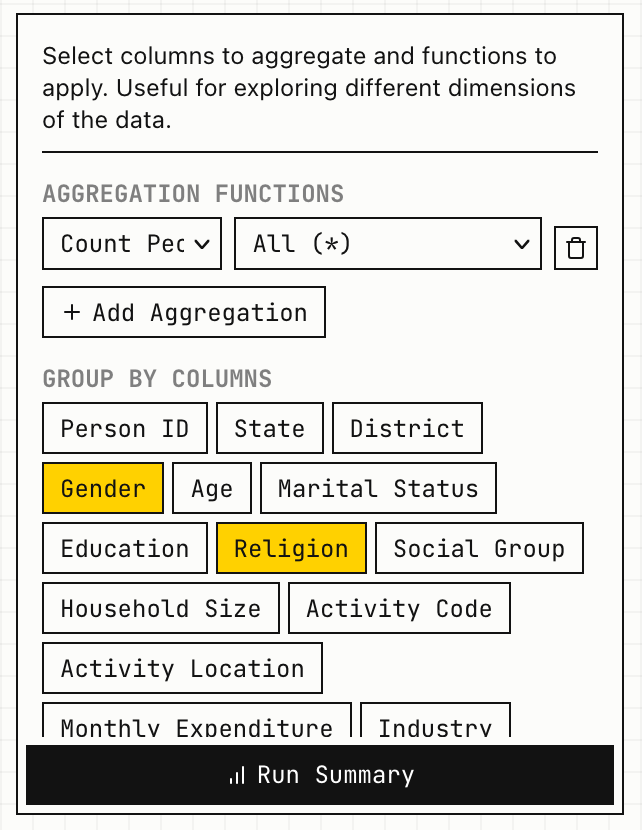Enable grouping by Industry
642x830 pixels.
pyautogui.click(x=435, y=722)
